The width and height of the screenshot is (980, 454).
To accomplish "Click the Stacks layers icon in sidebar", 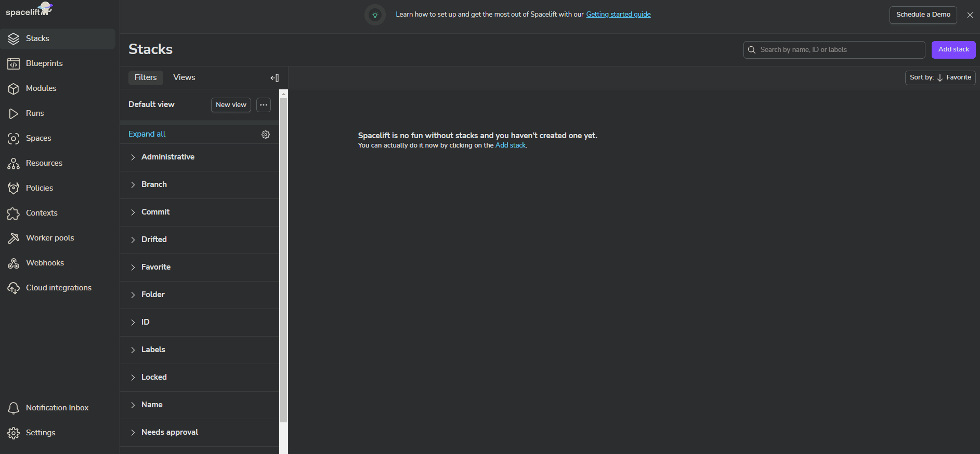I will click(14, 38).
